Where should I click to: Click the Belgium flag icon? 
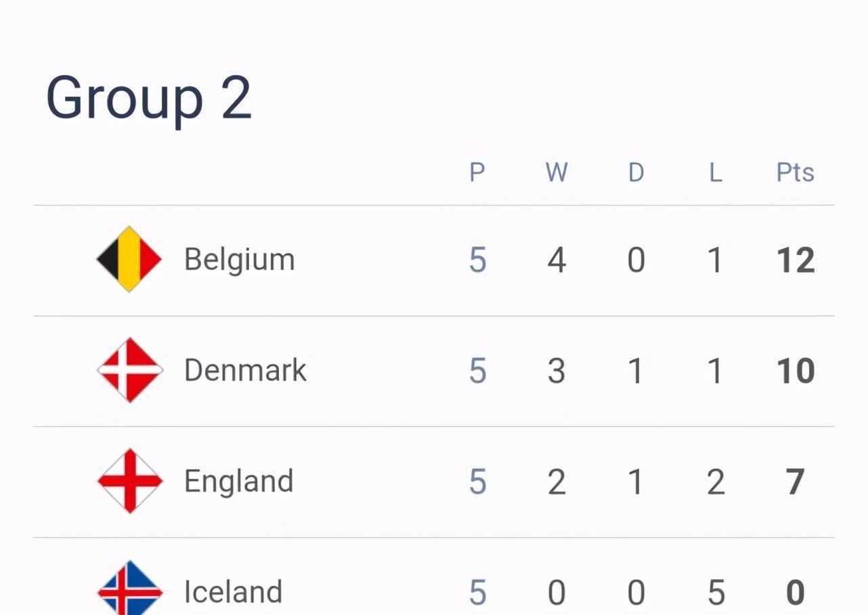129,259
